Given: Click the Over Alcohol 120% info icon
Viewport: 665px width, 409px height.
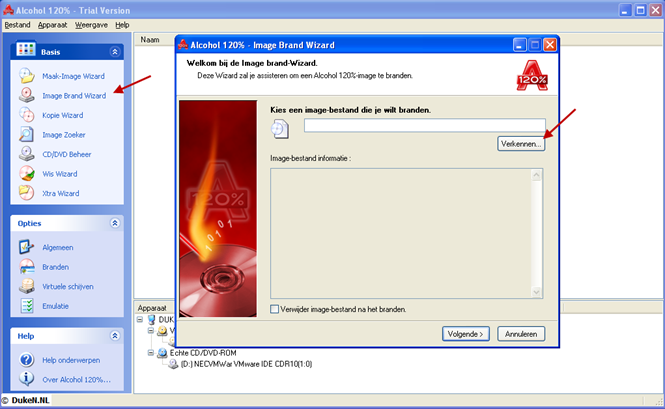Looking at the screenshot, I should (27, 378).
